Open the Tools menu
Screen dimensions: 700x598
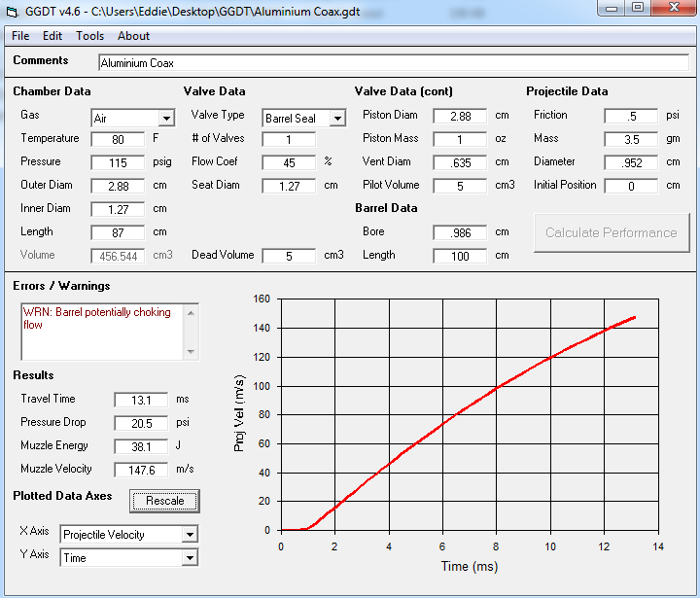(89, 36)
